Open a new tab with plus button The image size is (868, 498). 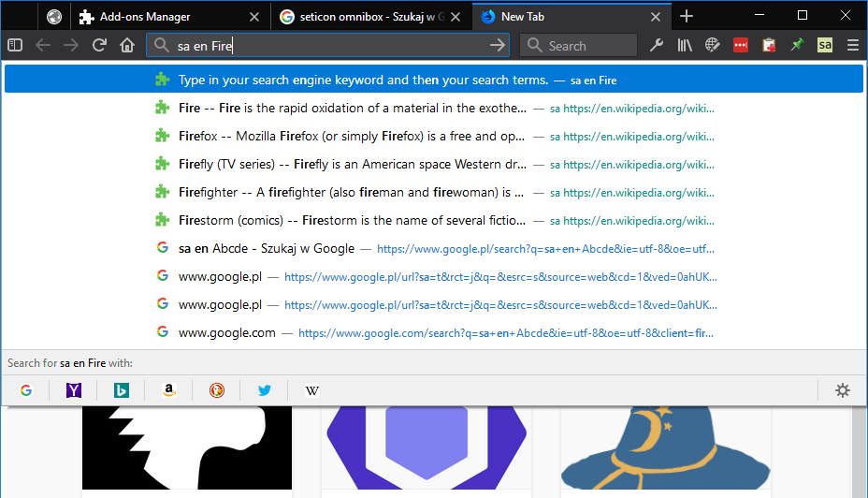tap(687, 17)
